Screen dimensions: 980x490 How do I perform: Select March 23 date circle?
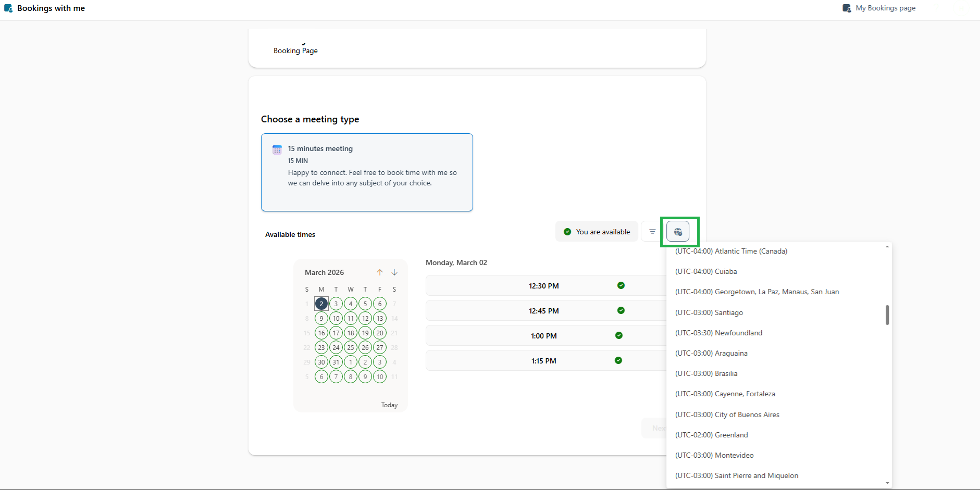pyautogui.click(x=321, y=347)
